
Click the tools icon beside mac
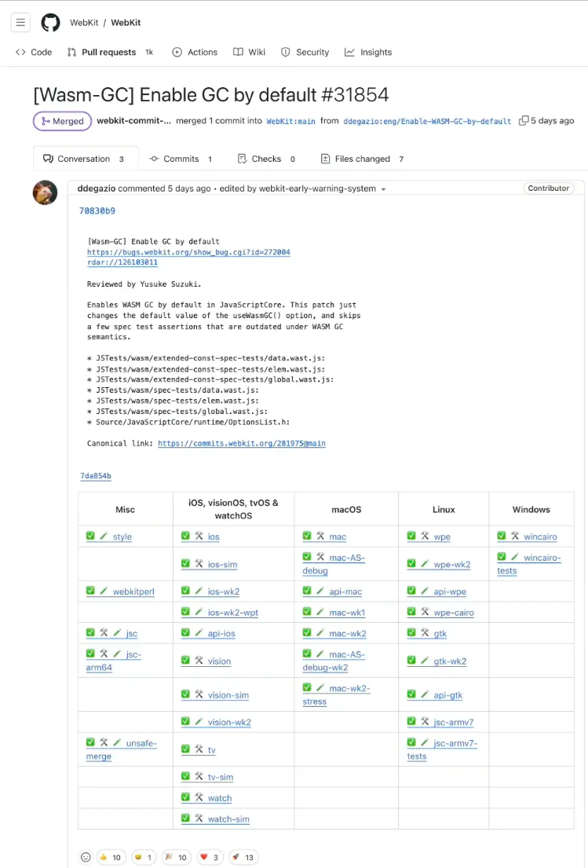coord(320,536)
